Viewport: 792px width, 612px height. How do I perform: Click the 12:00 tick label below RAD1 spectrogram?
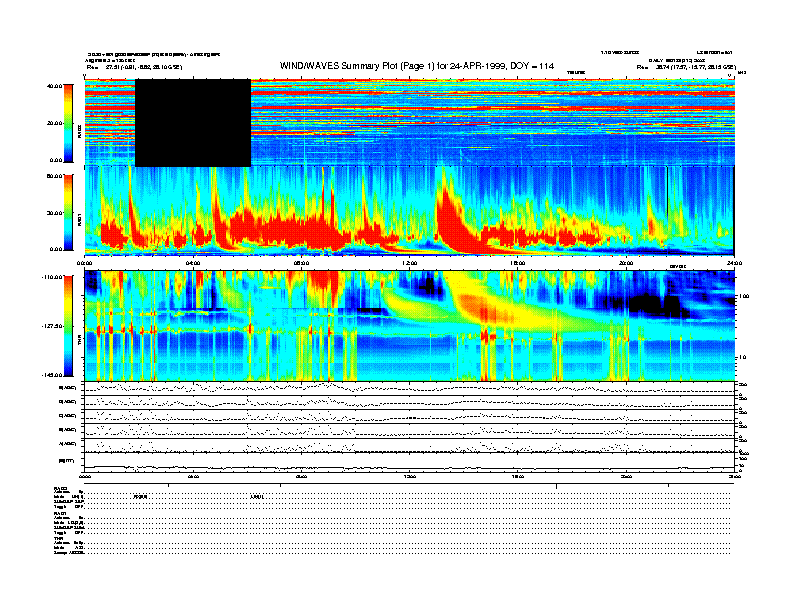pos(410,263)
